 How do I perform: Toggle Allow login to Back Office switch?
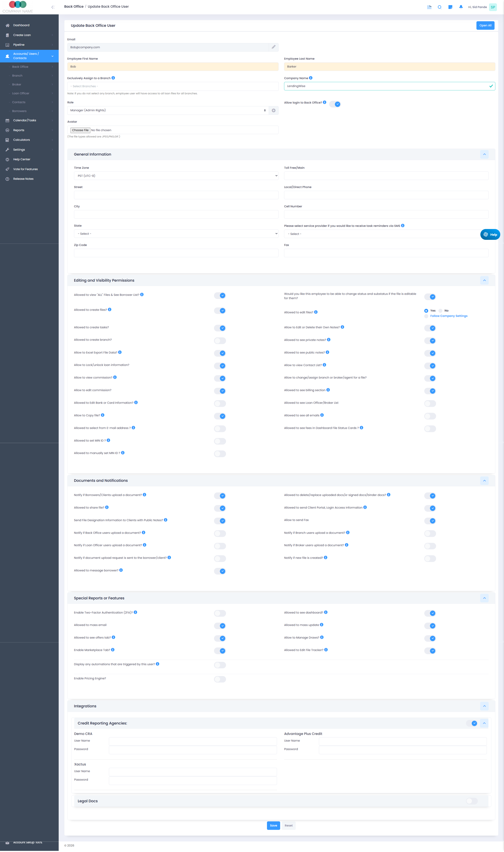(x=335, y=104)
